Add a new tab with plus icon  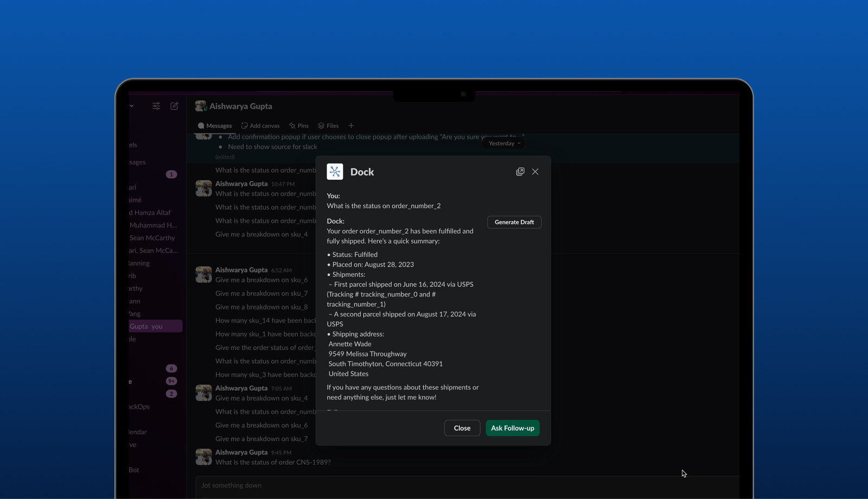point(351,125)
